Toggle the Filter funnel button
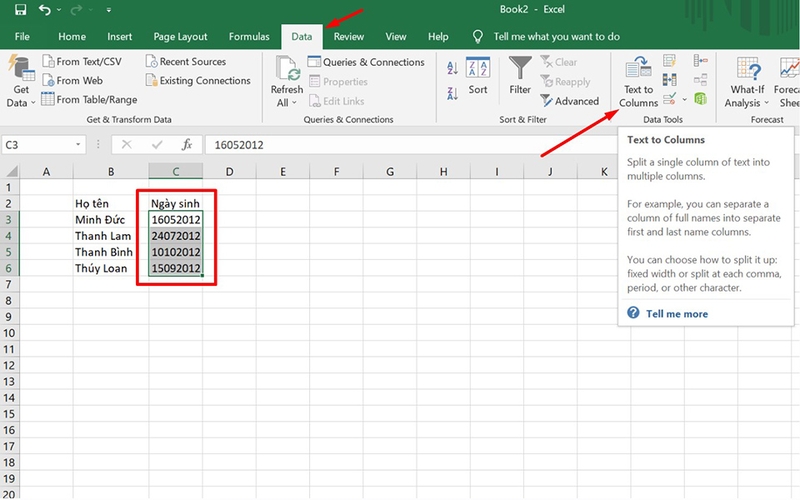 coord(520,76)
